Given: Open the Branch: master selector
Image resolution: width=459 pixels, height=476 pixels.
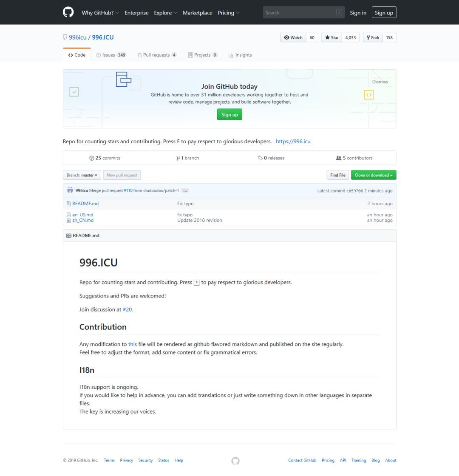Looking at the screenshot, I should 82,175.
